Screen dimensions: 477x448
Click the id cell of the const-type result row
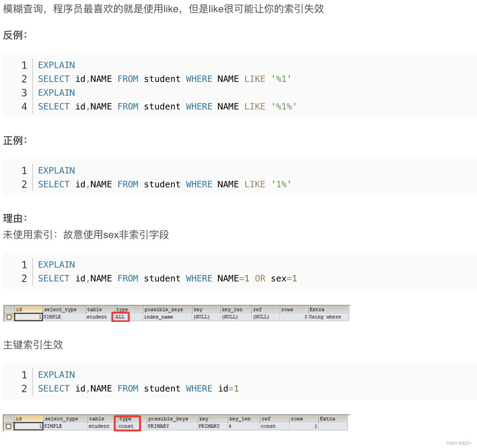[28, 426]
